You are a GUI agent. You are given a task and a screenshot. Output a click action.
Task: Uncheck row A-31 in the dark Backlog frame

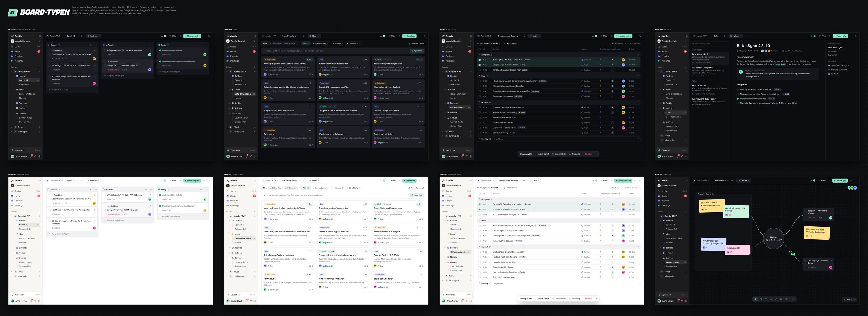[479, 60]
